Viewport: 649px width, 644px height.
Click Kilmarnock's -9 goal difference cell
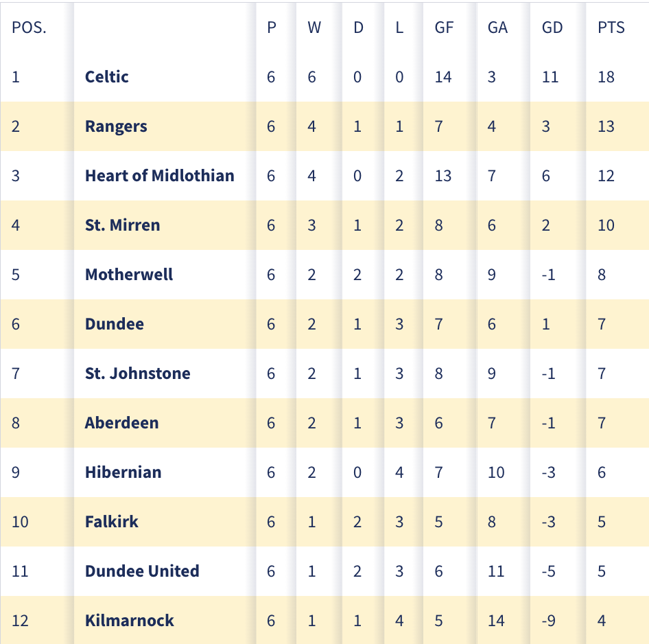[548, 621]
